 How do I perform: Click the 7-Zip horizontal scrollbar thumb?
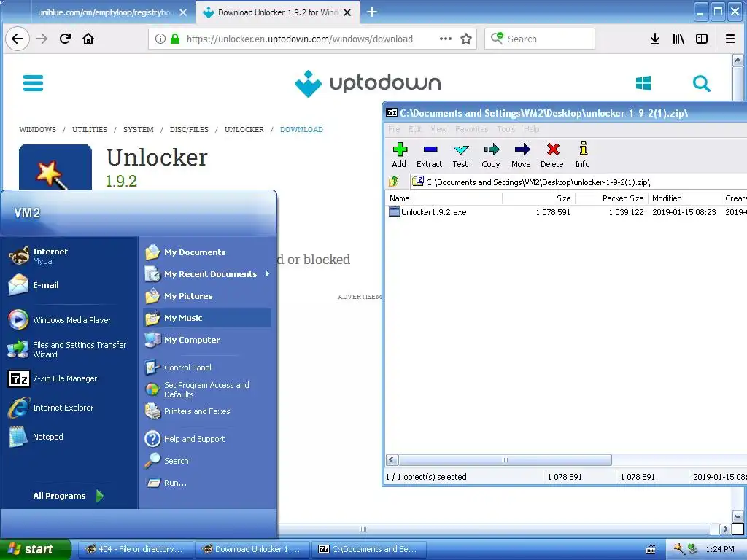[x=505, y=460]
